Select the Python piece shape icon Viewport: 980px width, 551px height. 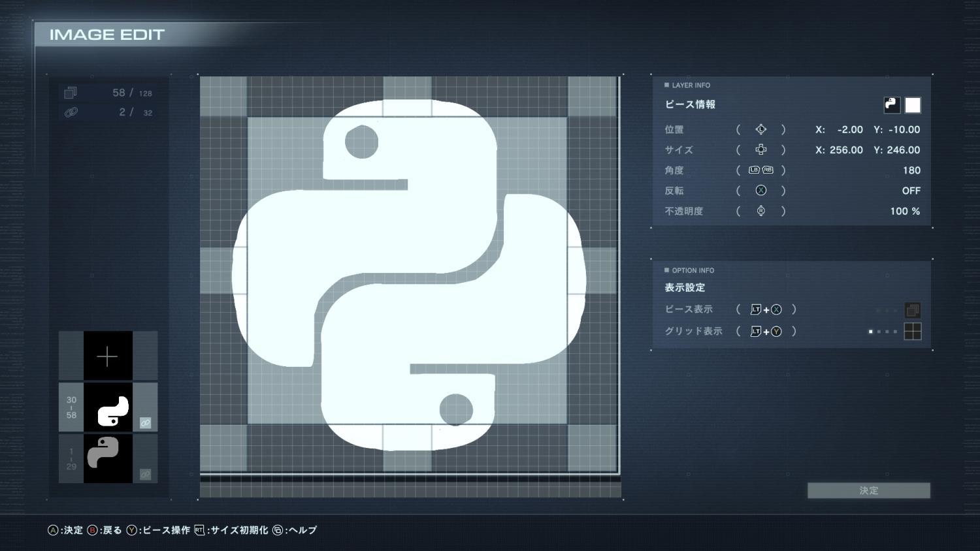(892, 105)
